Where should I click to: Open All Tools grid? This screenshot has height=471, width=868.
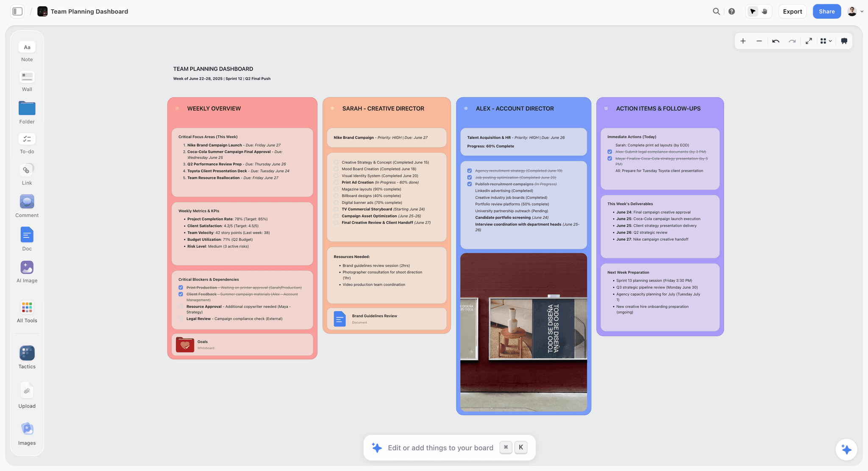tap(27, 312)
